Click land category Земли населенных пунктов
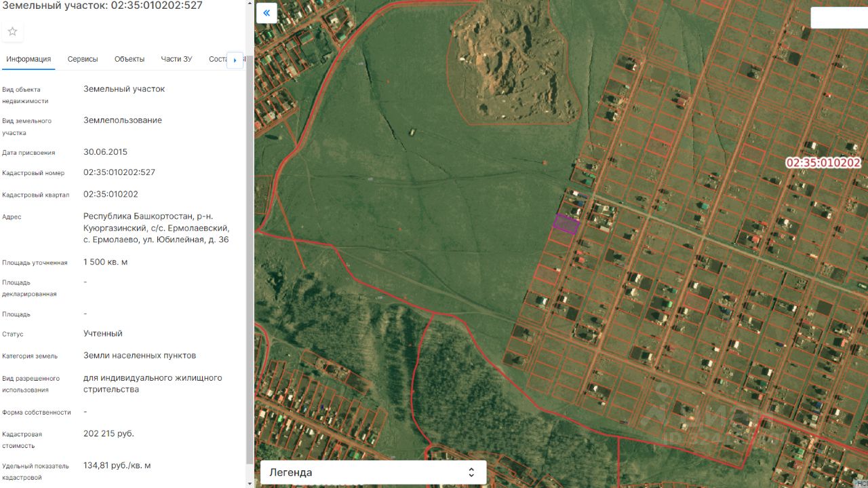The height and width of the screenshot is (488, 868). [140, 356]
